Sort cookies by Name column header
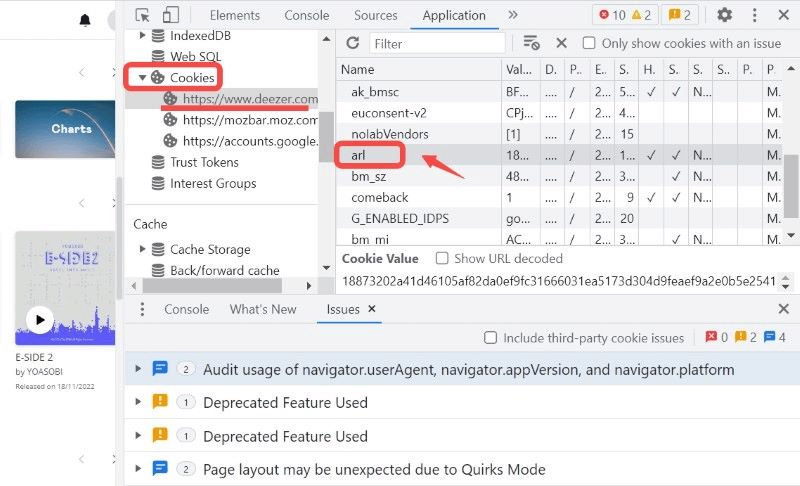The width and height of the screenshot is (800, 486). click(418, 69)
